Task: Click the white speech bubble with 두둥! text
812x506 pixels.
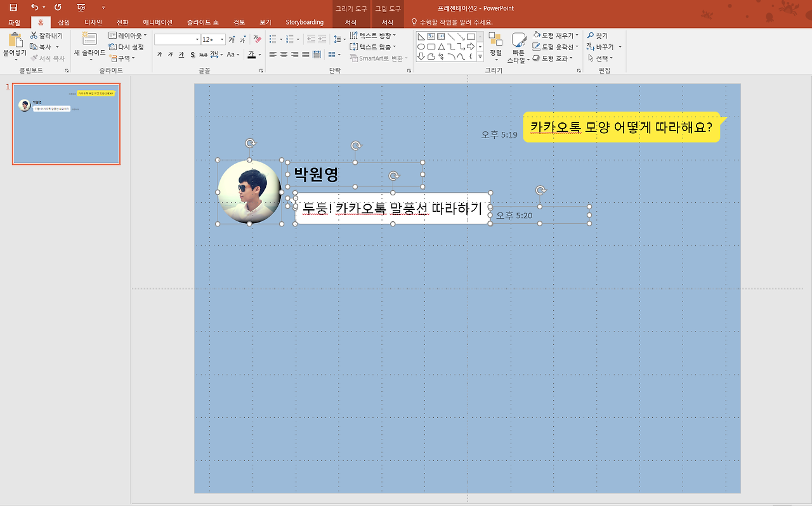Action: pos(393,208)
